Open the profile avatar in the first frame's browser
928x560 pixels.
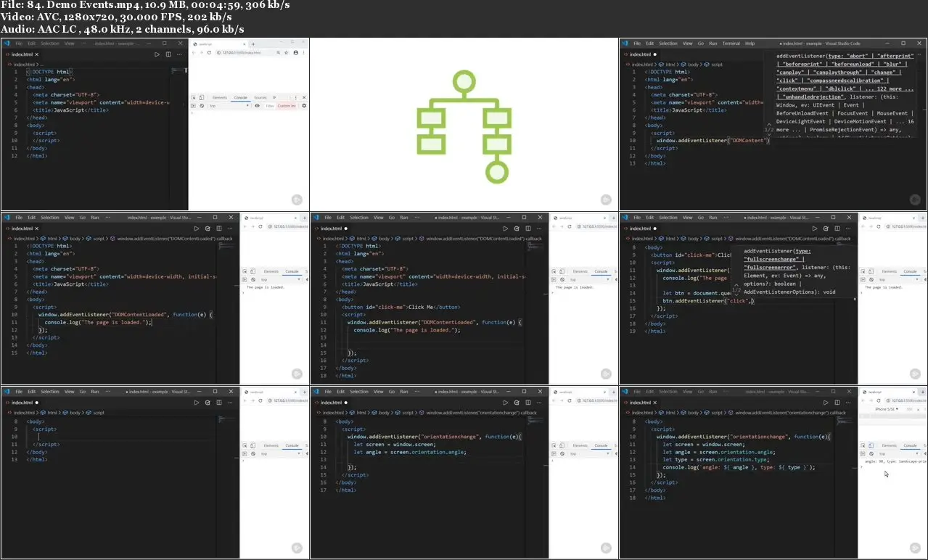(295, 53)
